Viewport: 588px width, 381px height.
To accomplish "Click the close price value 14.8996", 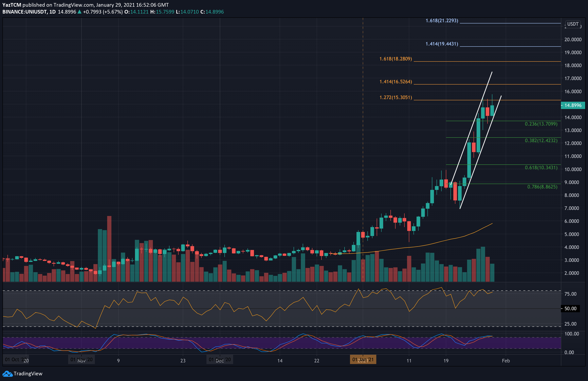I will coord(215,12).
